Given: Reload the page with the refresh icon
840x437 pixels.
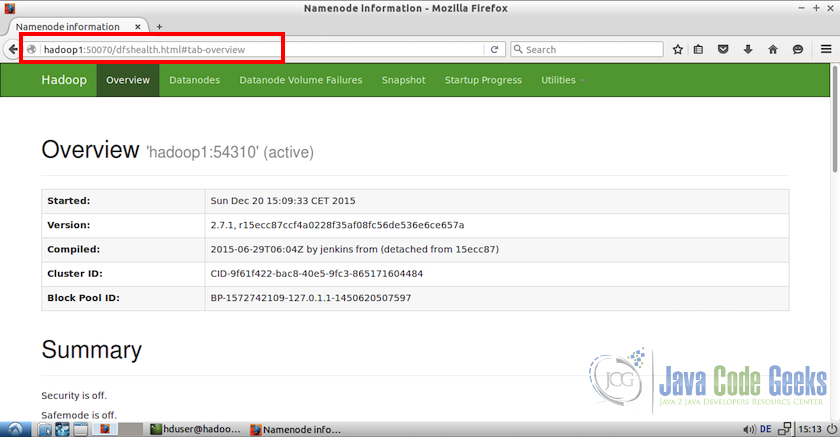Looking at the screenshot, I should tap(494, 49).
